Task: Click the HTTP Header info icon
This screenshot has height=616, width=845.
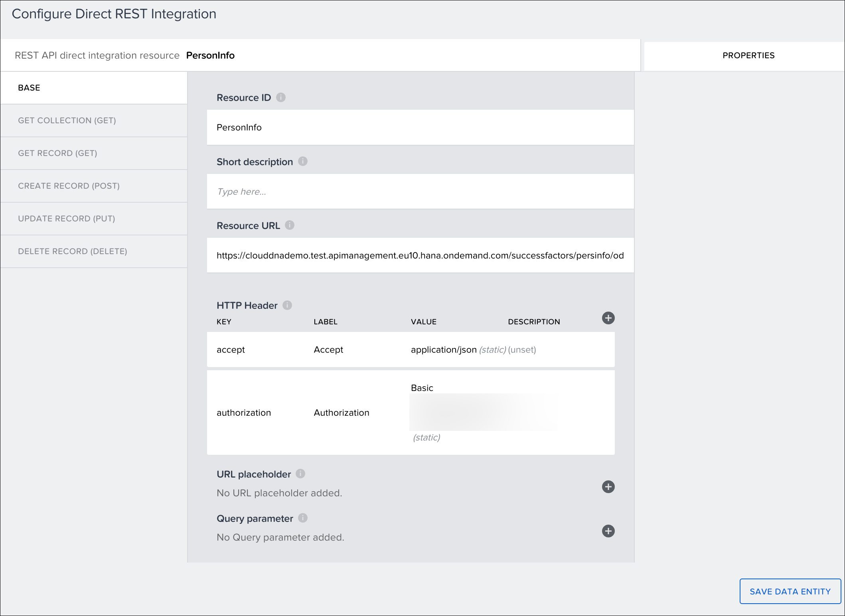Action: coord(287,305)
